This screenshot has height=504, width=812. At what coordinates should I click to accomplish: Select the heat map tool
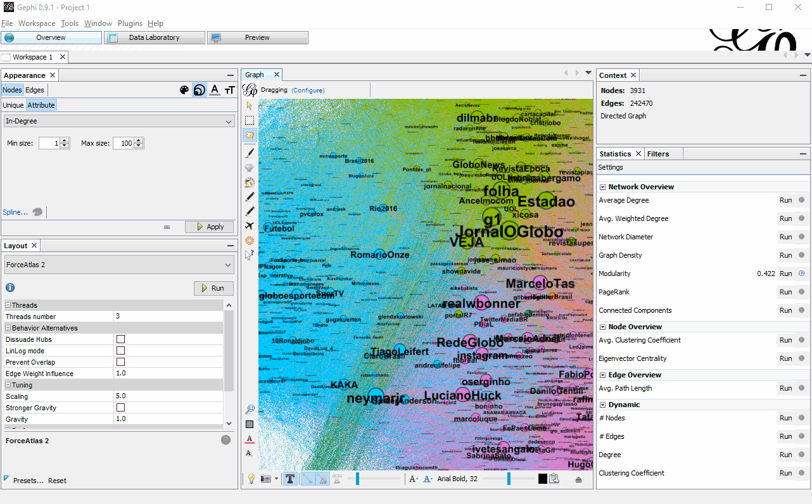pos(250,241)
